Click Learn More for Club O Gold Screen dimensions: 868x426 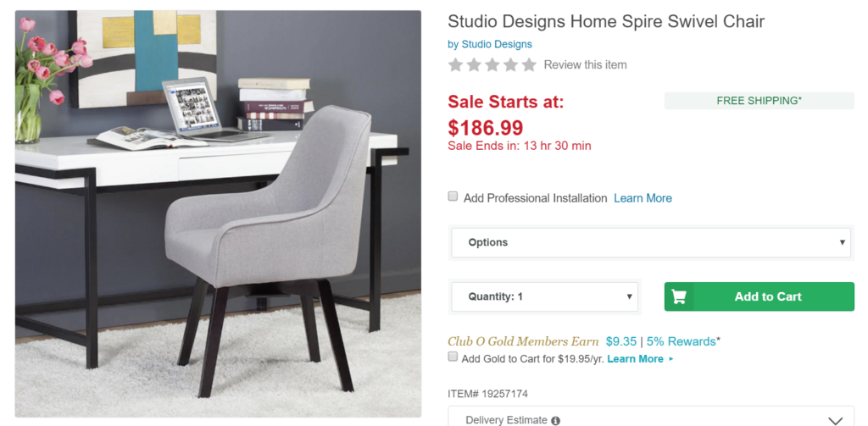(x=635, y=359)
